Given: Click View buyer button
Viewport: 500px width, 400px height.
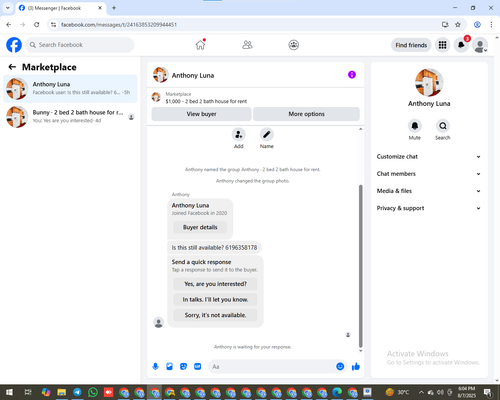Looking at the screenshot, I should pos(201,114).
